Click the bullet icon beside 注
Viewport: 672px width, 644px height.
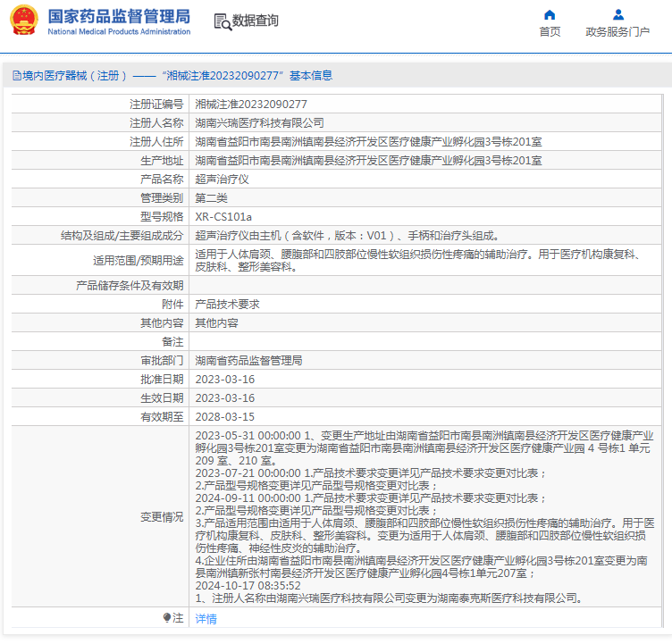pyautogui.click(x=167, y=617)
